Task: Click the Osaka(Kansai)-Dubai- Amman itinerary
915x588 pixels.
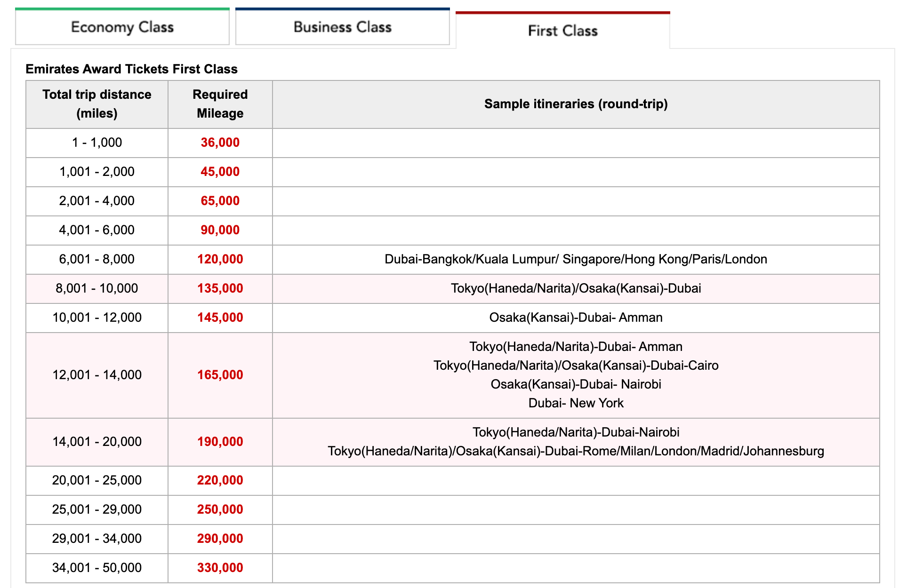Action: [x=576, y=318]
